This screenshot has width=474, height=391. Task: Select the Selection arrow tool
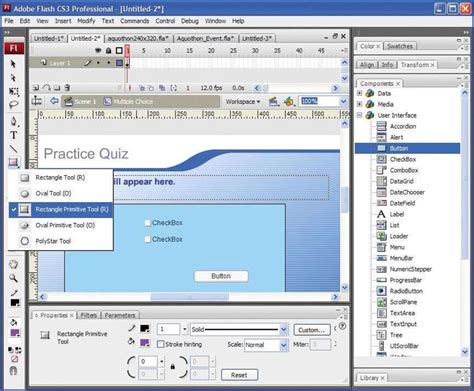tap(13, 63)
